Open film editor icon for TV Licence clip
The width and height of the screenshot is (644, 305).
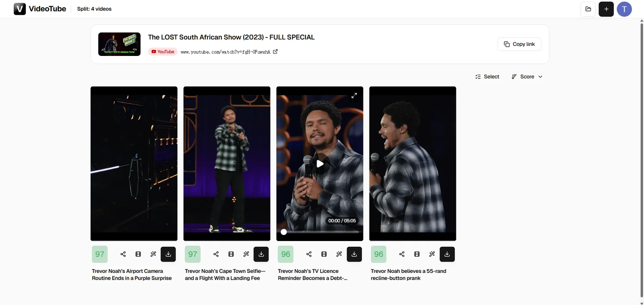coord(324,254)
